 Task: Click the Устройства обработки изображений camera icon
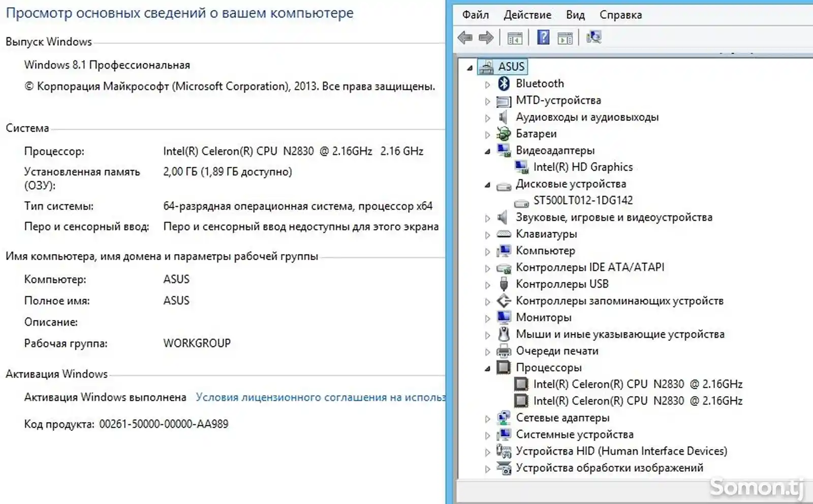pos(504,468)
